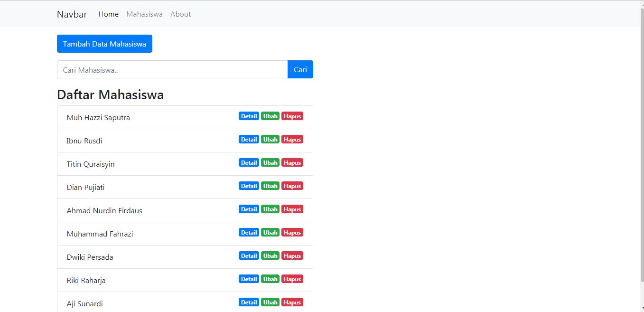The width and height of the screenshot is (644, 312).
Task: Select the Dwiki Persada list row name
Action: coord(90,257)
